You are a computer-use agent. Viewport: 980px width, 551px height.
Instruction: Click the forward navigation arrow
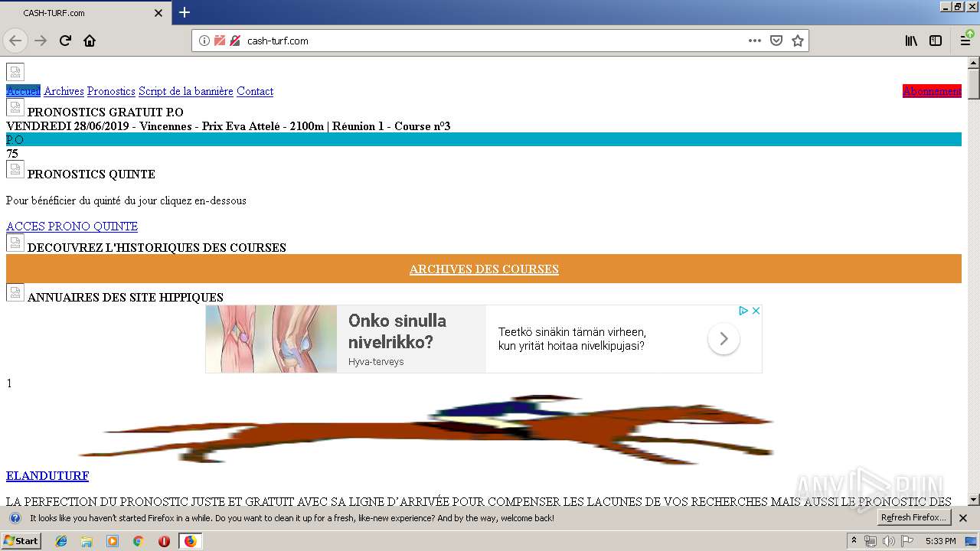[41, 41]
